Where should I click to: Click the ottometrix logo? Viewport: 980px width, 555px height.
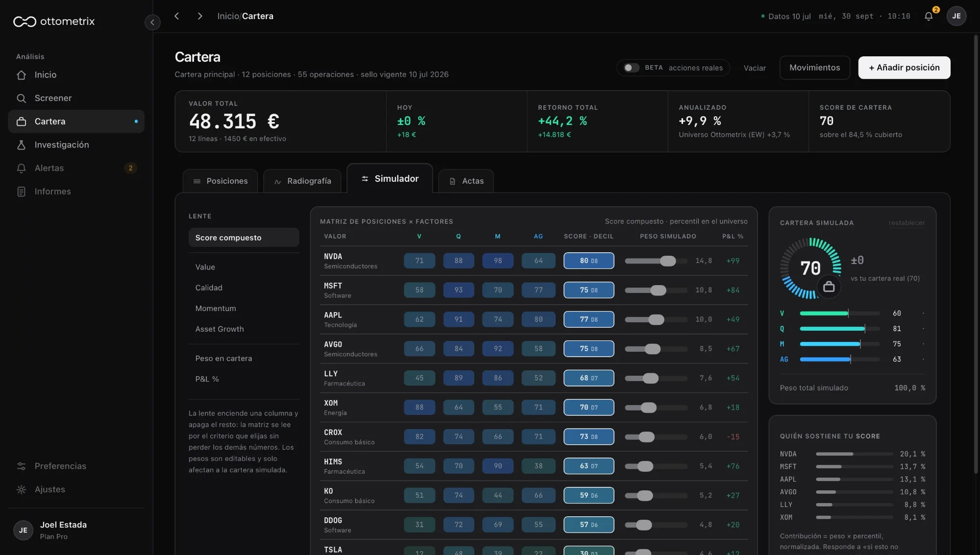(x=54, y=22)
